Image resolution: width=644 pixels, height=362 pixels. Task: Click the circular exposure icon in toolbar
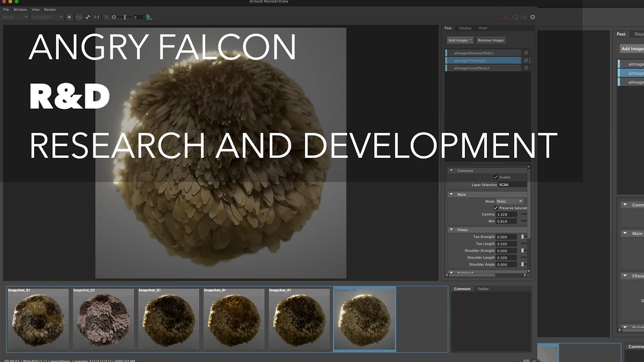point(70,17)
